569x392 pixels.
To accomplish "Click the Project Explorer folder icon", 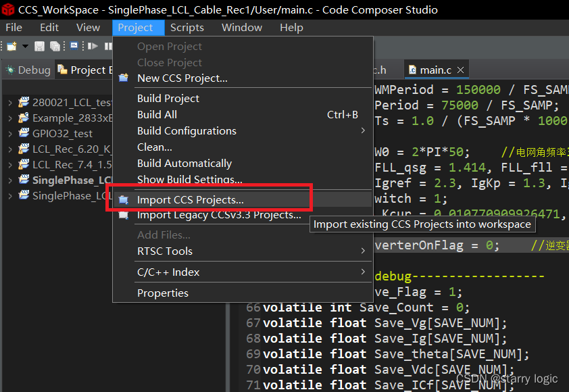I will [62, 70].
